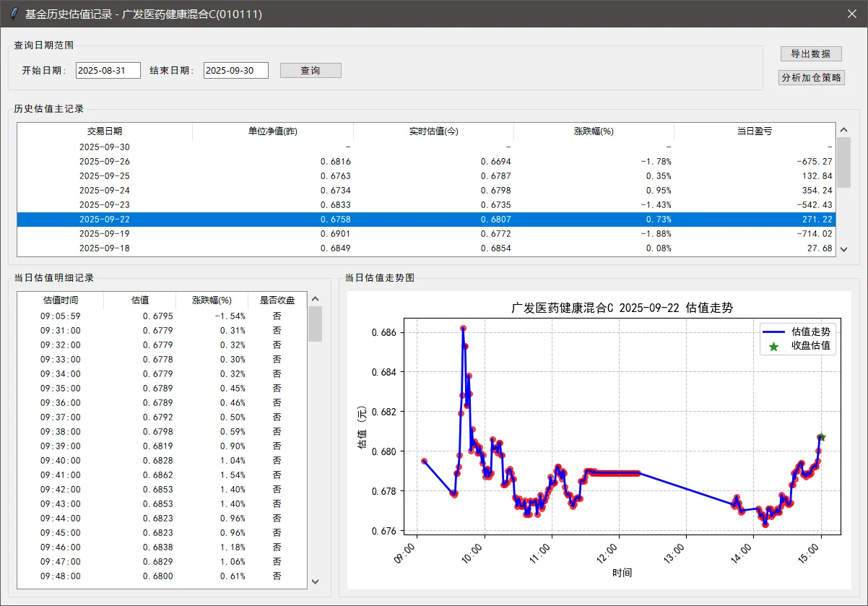Click the 导出数据 export button
Image resolution: width=868 pixels, height=606 pixels.
tap(810, 53)
